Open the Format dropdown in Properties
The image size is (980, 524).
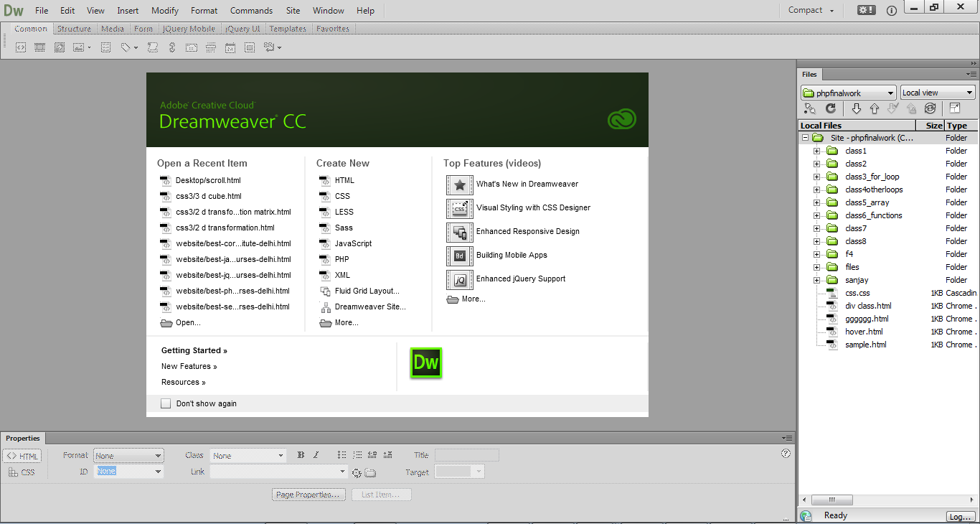tap(128, 455)
